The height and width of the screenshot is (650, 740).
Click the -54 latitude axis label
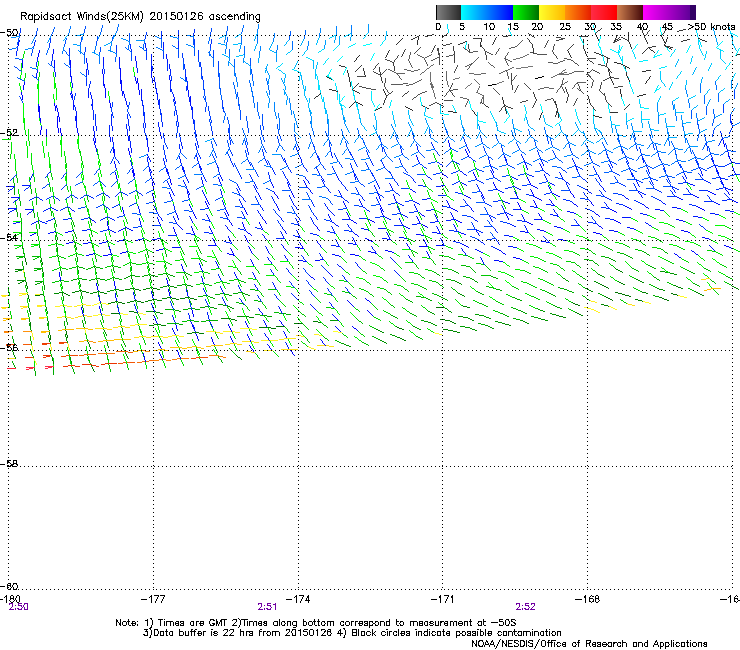pyautogui.click(x=9, y=237)
